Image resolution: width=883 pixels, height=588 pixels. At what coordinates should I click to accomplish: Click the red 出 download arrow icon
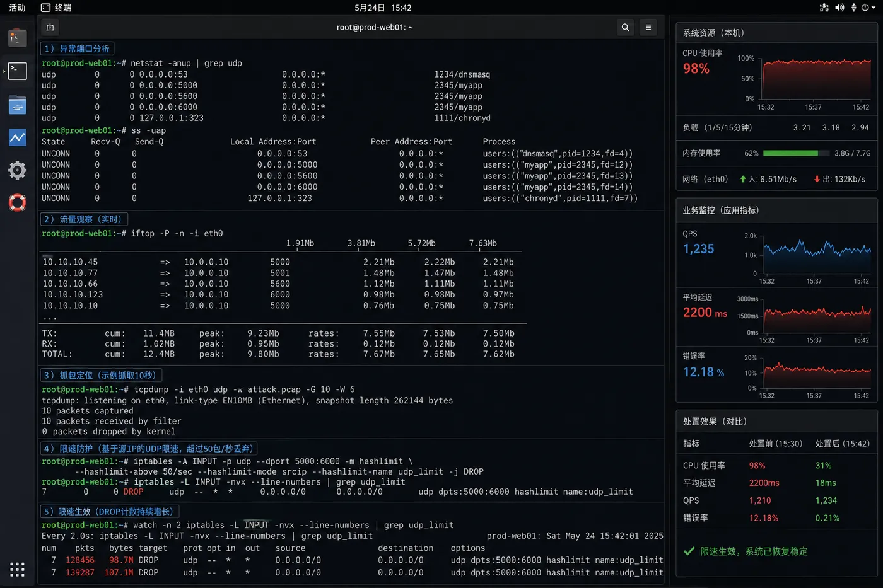click(817, 179)
